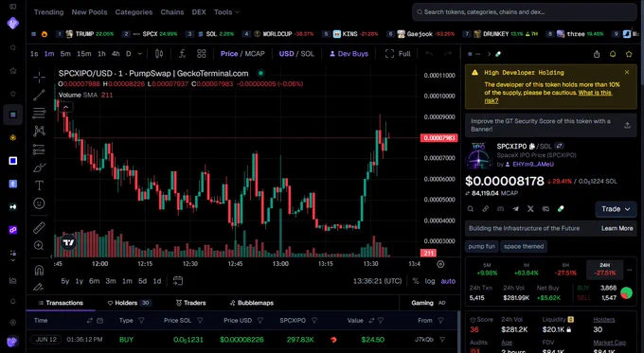
Task: Click the 'What is this risk?' link
Action: pos(548,97)
